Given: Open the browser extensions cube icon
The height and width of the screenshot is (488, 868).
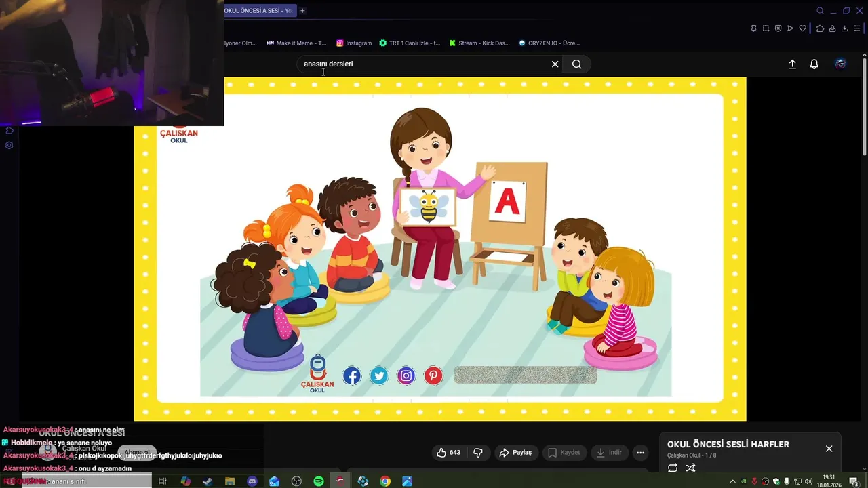Looking at the screenshot, I should pyautogui.click(x=820, y=28).
